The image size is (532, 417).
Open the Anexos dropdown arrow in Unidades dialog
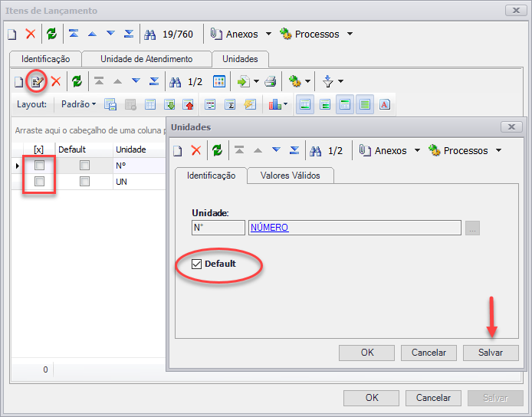[x=417, y=150]
